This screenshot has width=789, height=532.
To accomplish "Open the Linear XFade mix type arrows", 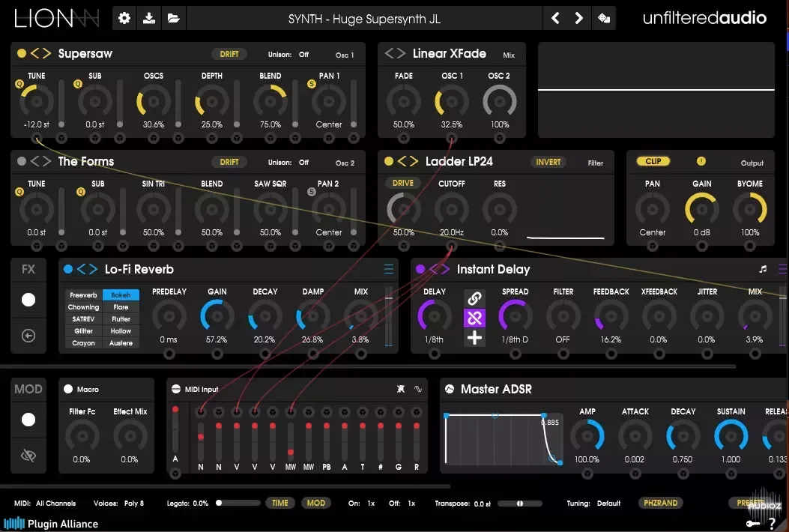I will [x=395, y=53].
